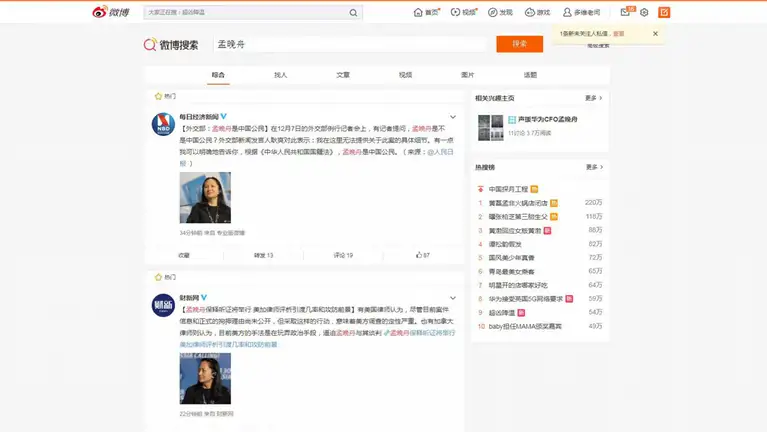767x432 pixels.
Task: Click the orange compose post icon
Action: pos(664,12)
